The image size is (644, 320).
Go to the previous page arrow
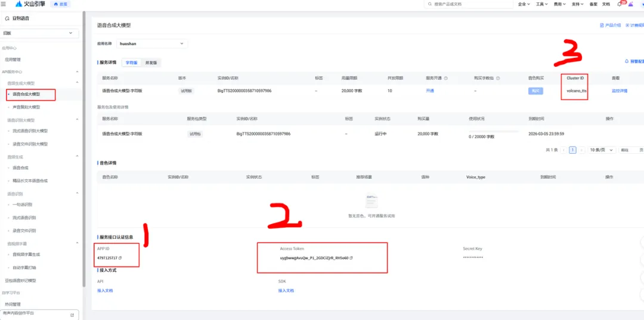click(x=564, y=150)
